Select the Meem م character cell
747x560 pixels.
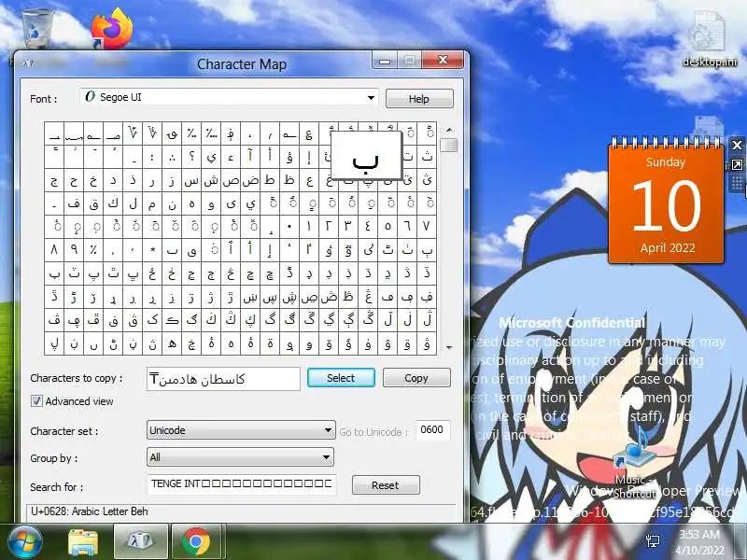click(x=152, y=203)
